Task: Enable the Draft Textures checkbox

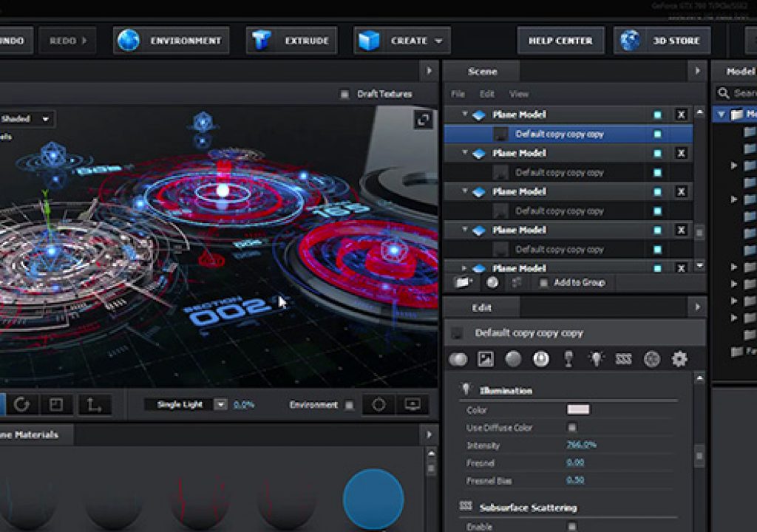Action: [344, 94]
